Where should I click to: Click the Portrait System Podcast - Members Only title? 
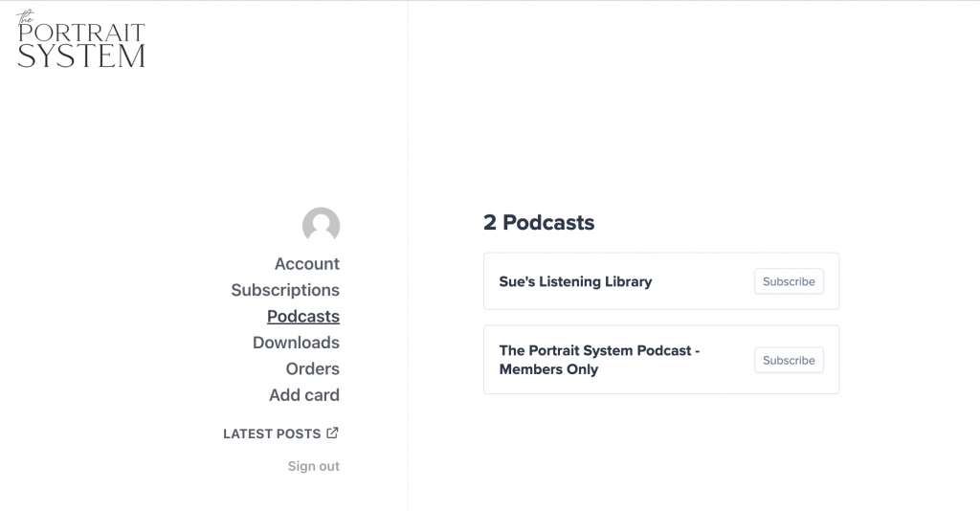[599, 360]
